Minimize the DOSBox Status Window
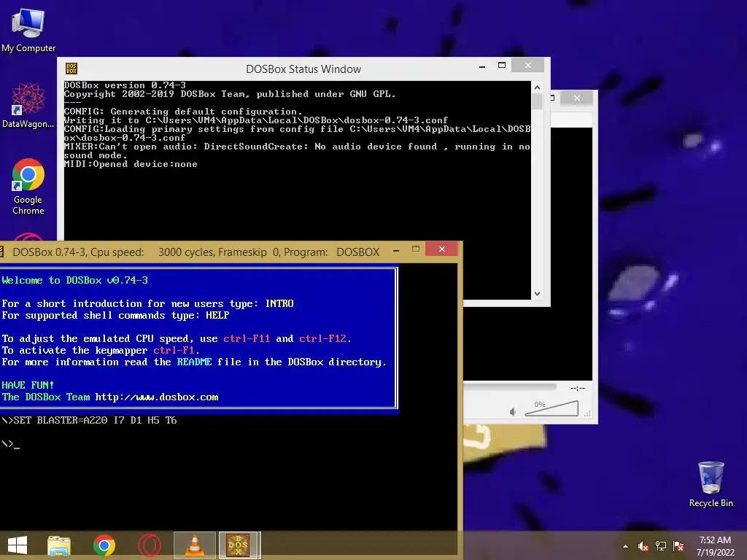Image resolution: width=747 pixels, height=560 pixels. pos(482,66)
